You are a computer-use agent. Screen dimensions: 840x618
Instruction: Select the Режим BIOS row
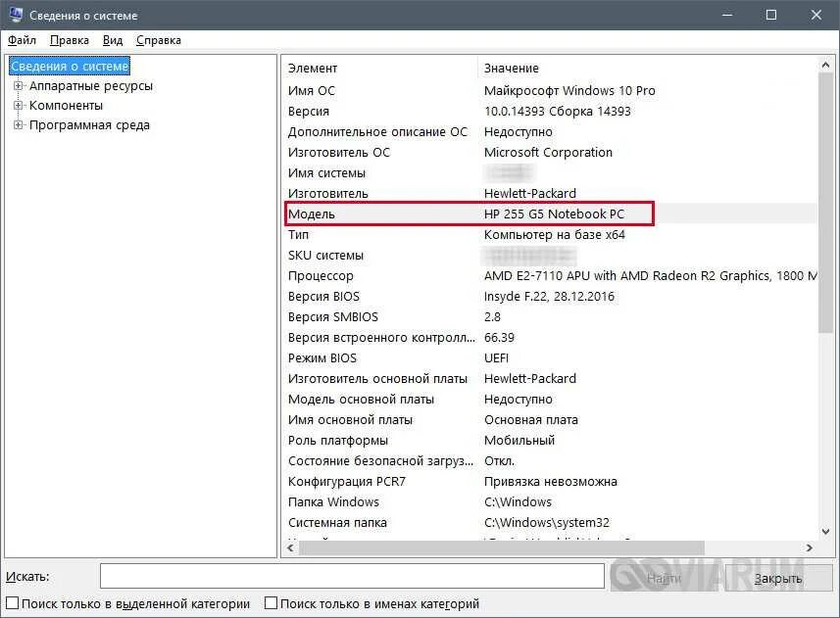coord(550,357)
